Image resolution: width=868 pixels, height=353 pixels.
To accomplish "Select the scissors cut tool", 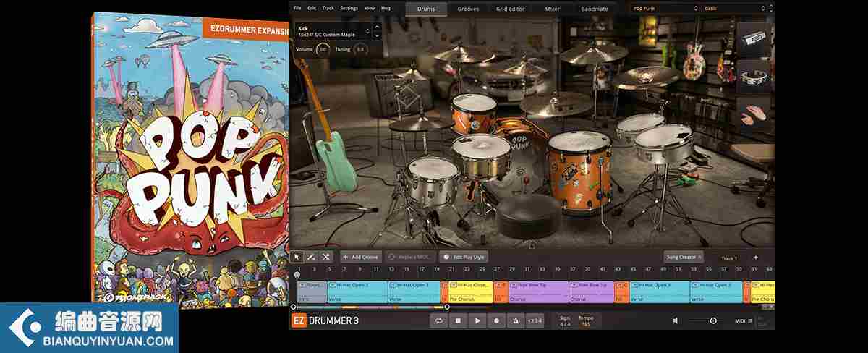I will [326, 257].
